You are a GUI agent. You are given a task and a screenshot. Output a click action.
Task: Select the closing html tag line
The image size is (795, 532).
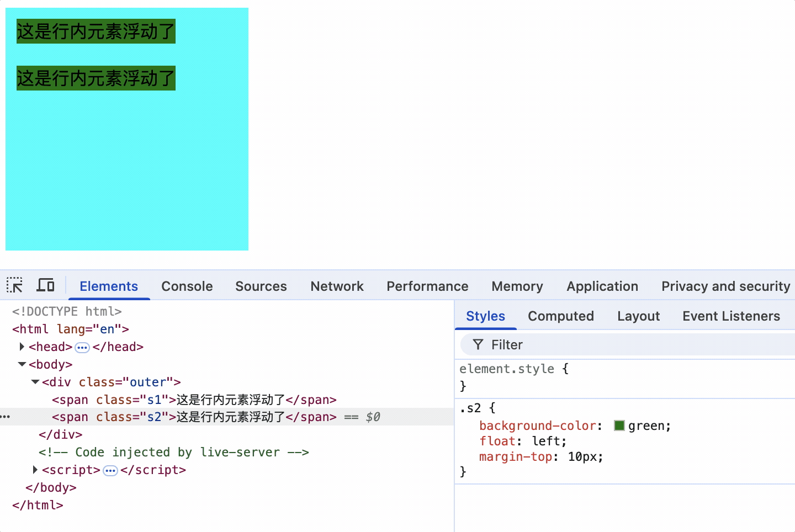click(38, 505)
